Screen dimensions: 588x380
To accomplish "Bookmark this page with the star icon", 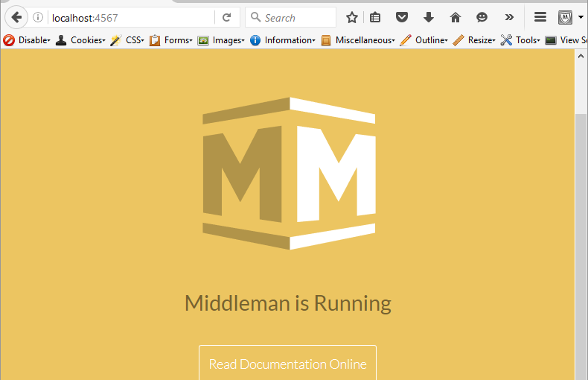I will (x=352, y=17).
